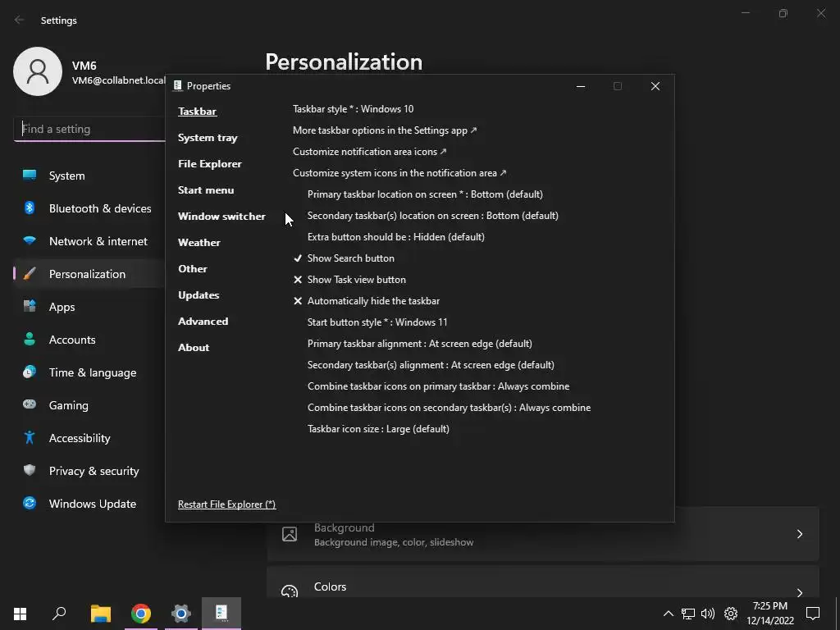Open taskbar Search magnifier icon
The image size is (840, 630).
tap(59, 614)
